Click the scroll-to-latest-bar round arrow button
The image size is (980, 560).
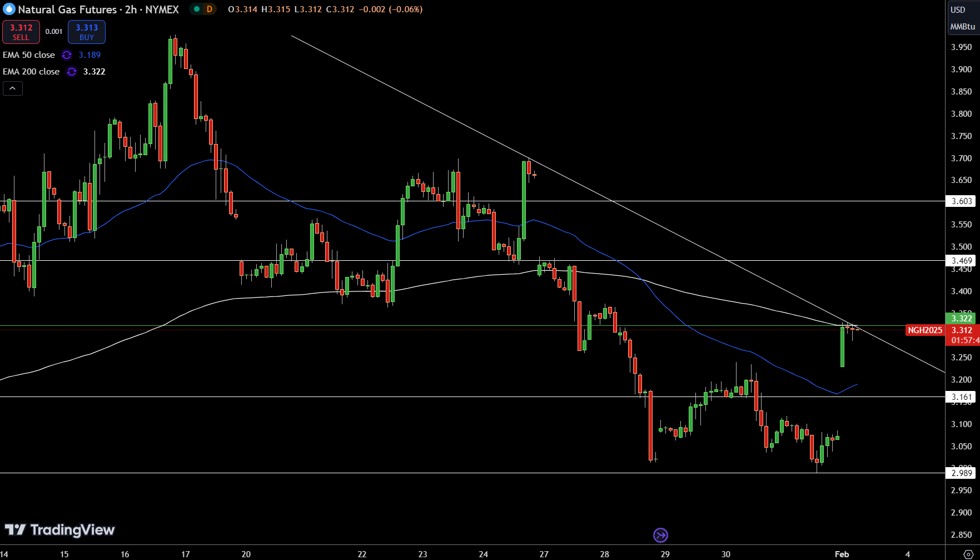pos(660,536)
